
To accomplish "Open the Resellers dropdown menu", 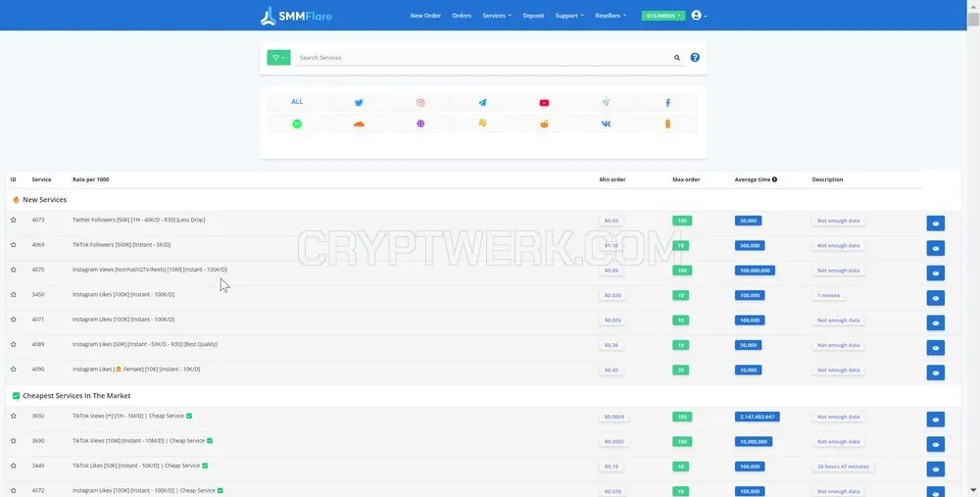I will (x=610, y=16).
